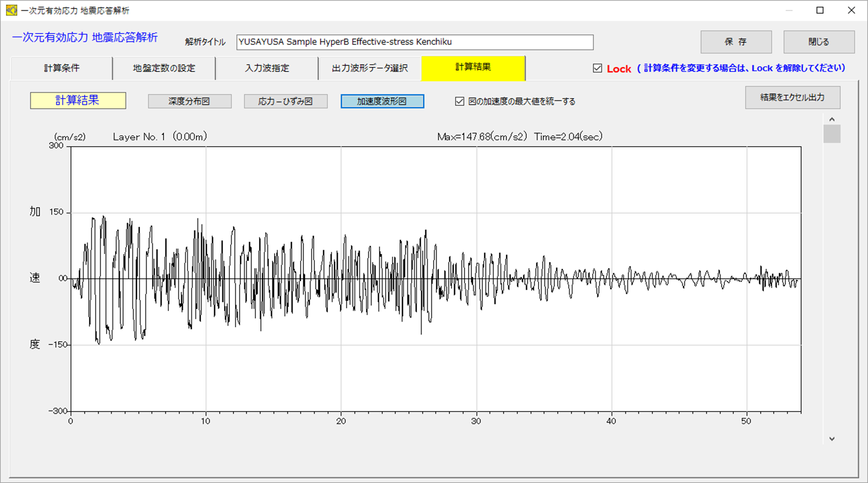Click the scrollbar down arrow

point(832,439)
